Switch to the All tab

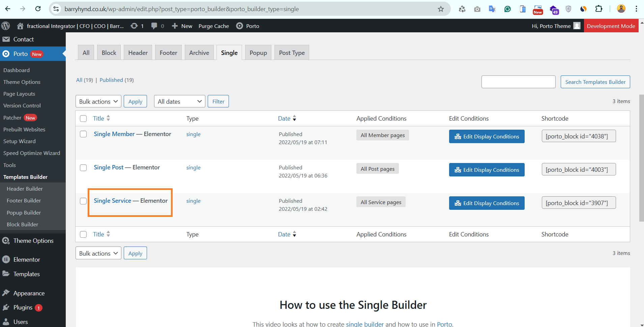pos(86,53)
